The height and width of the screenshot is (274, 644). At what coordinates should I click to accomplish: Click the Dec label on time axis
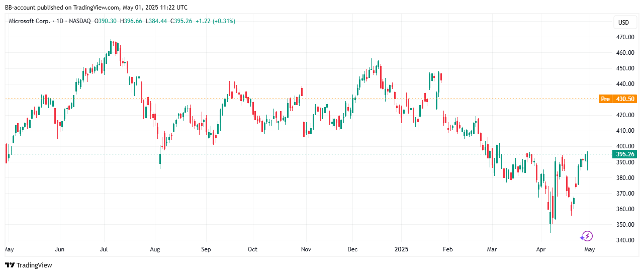pyautogui.click(x=352, y=249)
